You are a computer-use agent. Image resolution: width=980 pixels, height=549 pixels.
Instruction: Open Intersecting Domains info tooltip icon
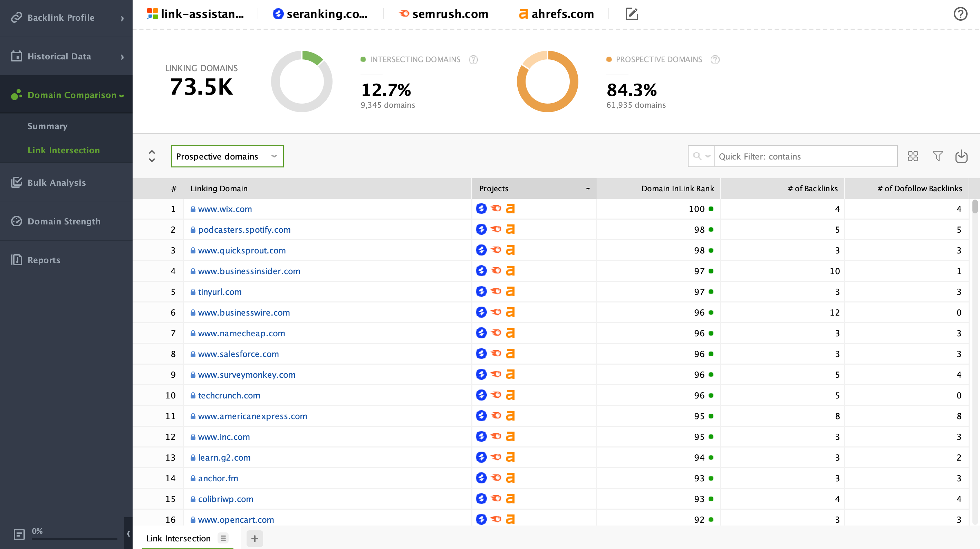click(473, 60)
